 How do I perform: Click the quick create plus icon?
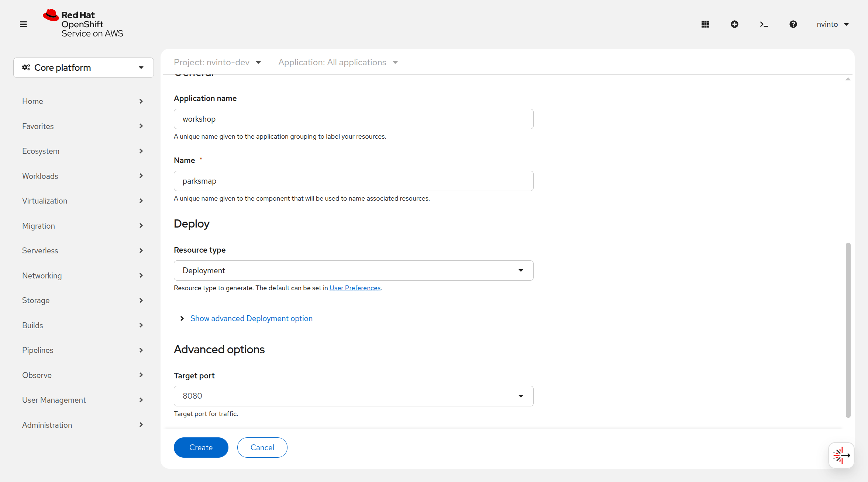click(734, 24)
